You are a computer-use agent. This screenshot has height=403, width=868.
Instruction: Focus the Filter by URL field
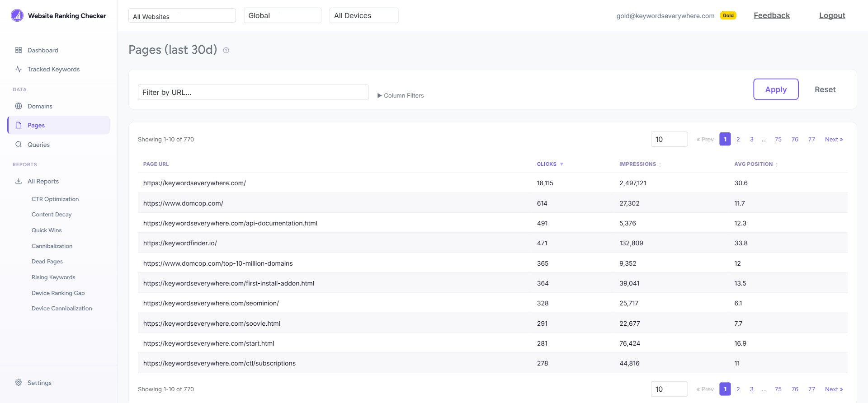click(253, 92)
